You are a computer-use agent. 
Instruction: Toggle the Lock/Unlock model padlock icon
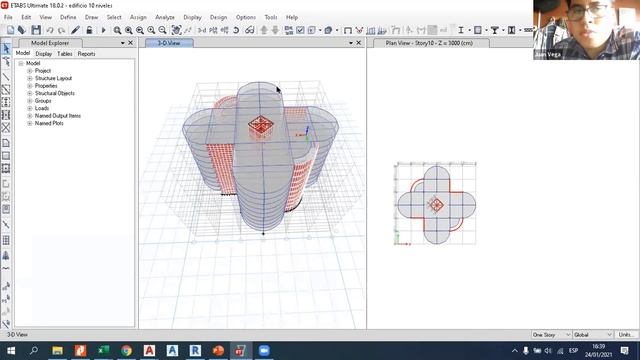click(89, 30)
